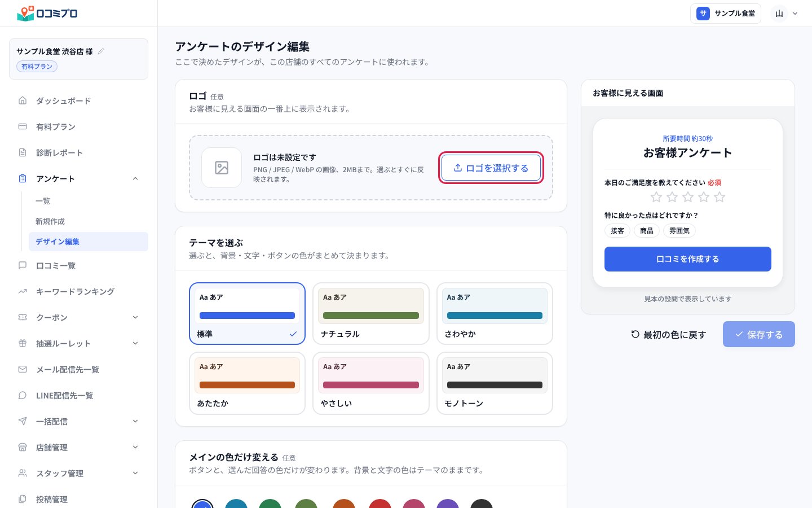812x508 pixels.
Task: Tap the 接客 chip in preview
Action: pos(617,230)
